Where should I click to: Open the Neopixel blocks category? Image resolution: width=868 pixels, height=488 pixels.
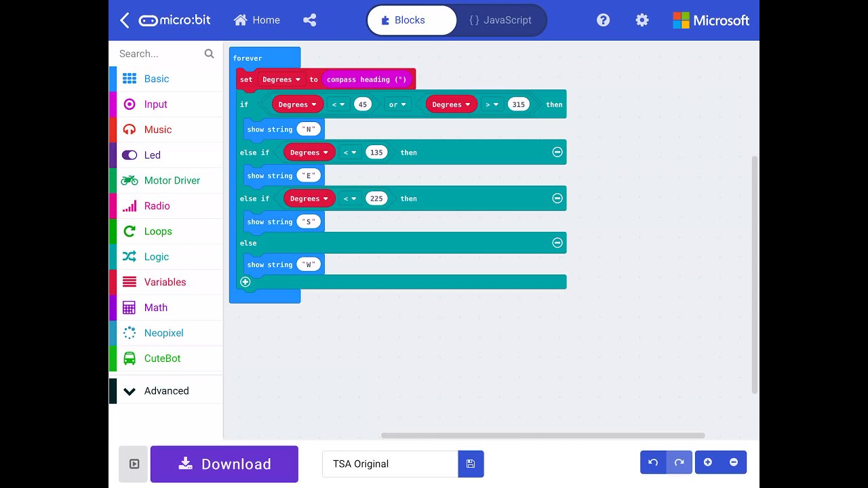(x=165, y=333)
